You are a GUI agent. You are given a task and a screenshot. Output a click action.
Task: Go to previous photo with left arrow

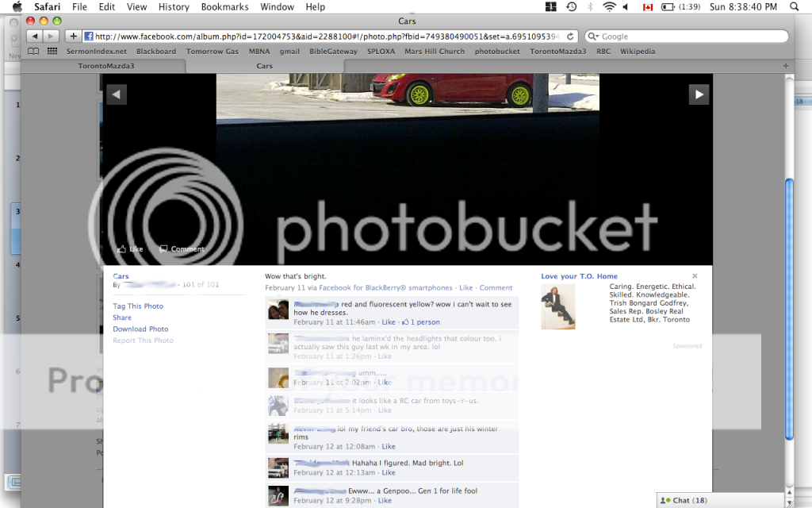(x=117, y=94)
